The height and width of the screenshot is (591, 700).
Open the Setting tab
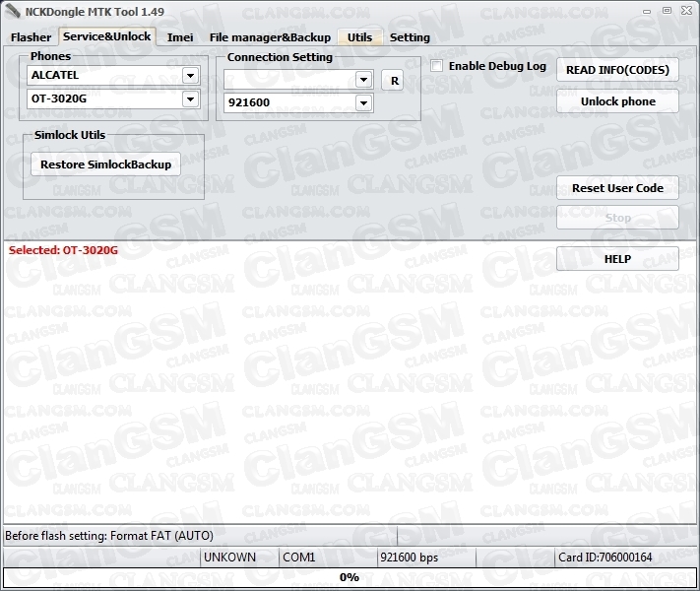[410, 37]
